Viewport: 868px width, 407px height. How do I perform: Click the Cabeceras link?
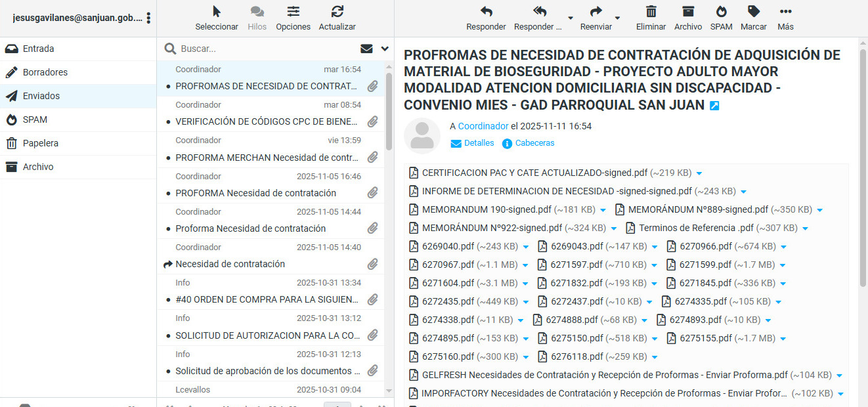pyautogui.click(x=534, y=143)
